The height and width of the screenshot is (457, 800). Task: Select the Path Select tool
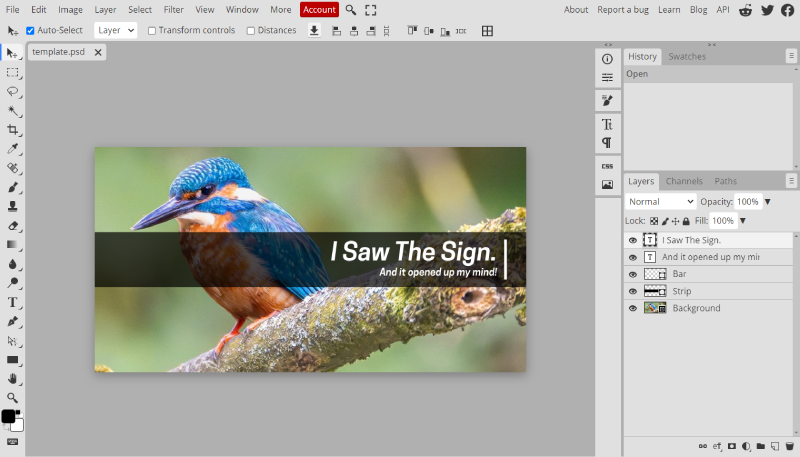tap(12, 341)
